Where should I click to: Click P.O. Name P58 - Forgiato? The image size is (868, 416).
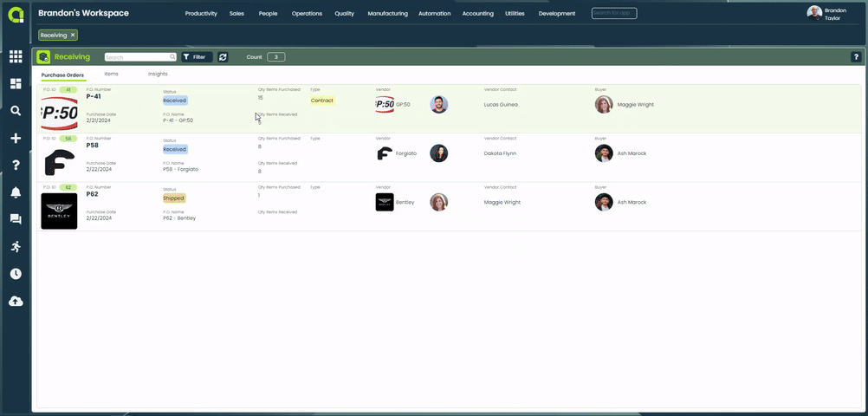[180, 169]
